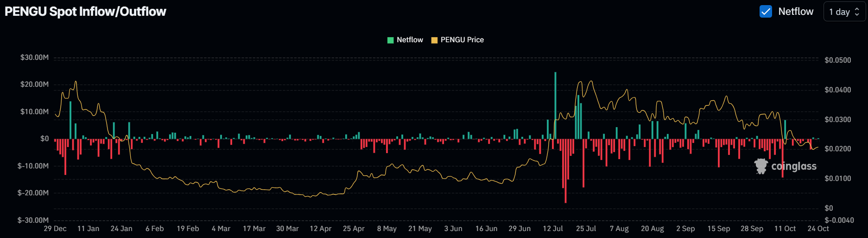
Task: Click the $-30.00M left axis label
Action: pyautogui.click(x=33, y=220)
